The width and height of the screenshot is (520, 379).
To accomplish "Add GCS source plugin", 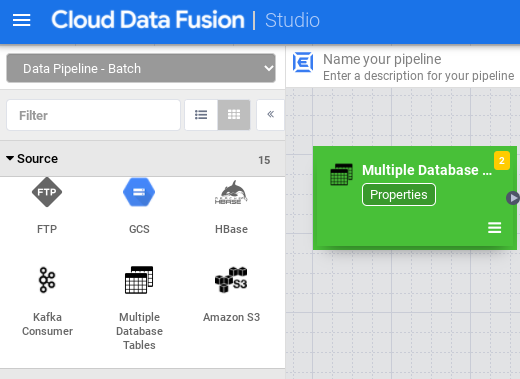I will click(139, 206).
